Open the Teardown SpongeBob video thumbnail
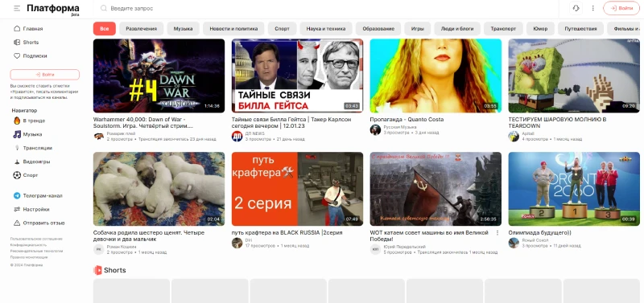This screenshot has height=303, width=644. tap(574, 76)
